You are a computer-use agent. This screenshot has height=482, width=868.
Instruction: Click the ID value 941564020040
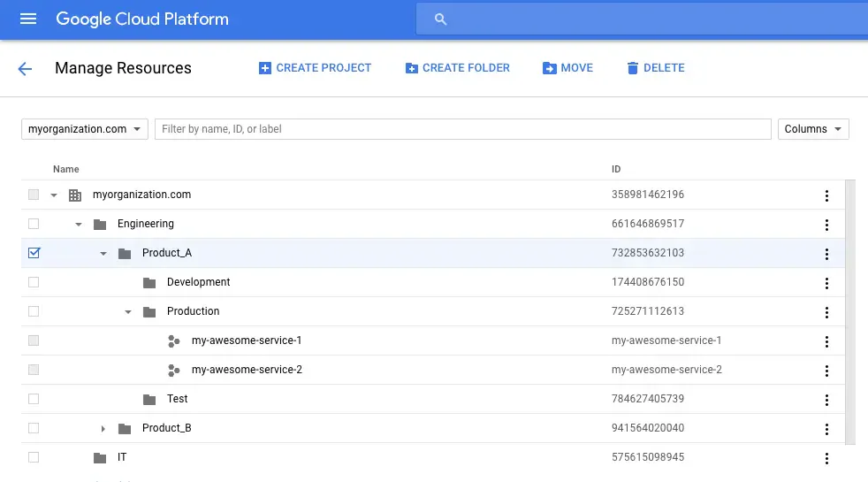tap(648, 428)
